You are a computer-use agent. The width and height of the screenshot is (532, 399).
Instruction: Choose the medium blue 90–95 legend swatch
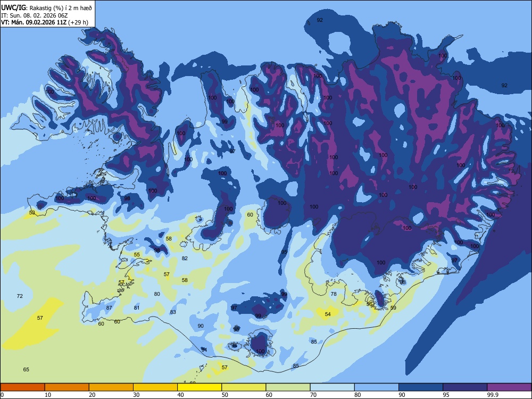coord(421,387)
